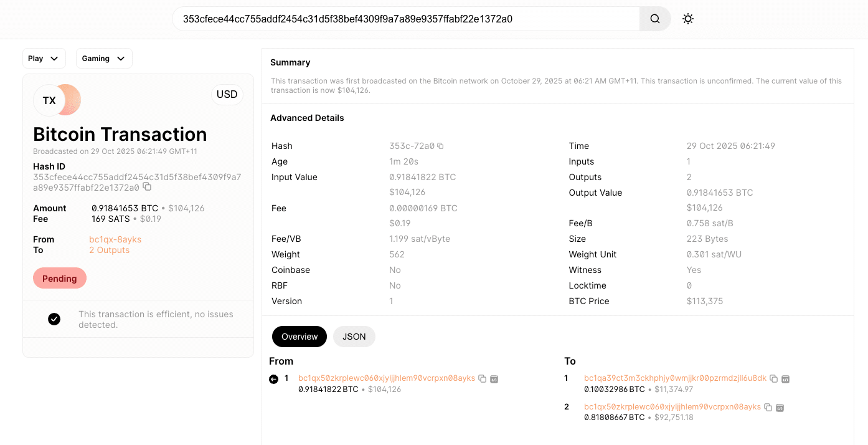Click the 'Bitcoin Transaction' heading

120,134
